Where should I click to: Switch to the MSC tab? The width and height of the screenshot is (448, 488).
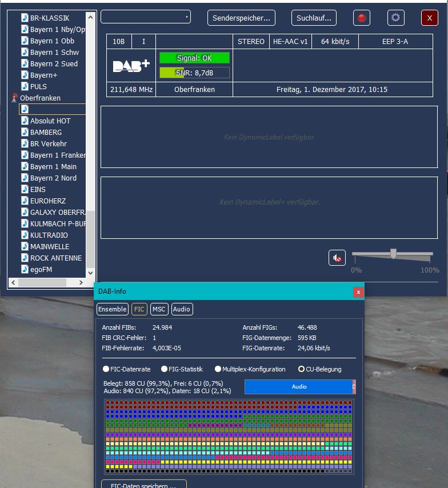pyautogui.click(x=159, y=309)
